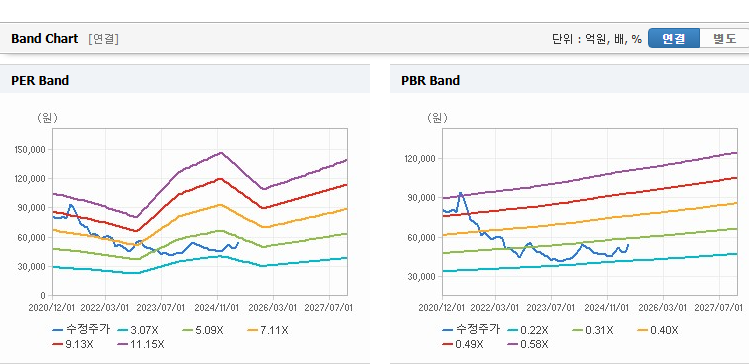
Task: Toggle the 11.15X legend entry
Action: pyautogui.click(x=140, y=344)
